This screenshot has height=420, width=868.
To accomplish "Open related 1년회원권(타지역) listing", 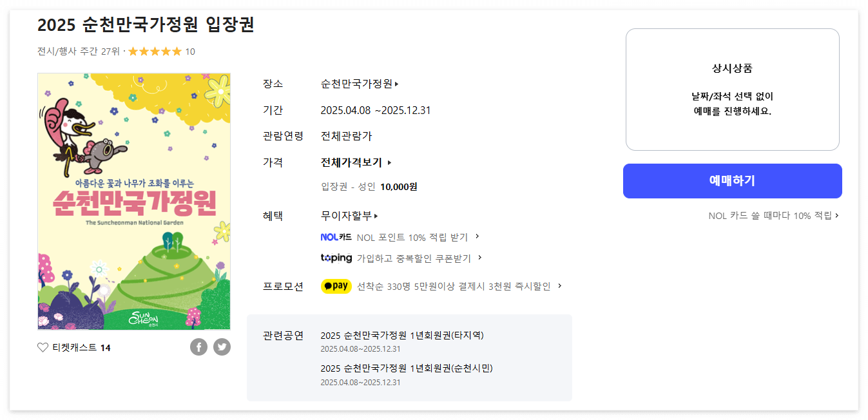I will tap(402, 336).
